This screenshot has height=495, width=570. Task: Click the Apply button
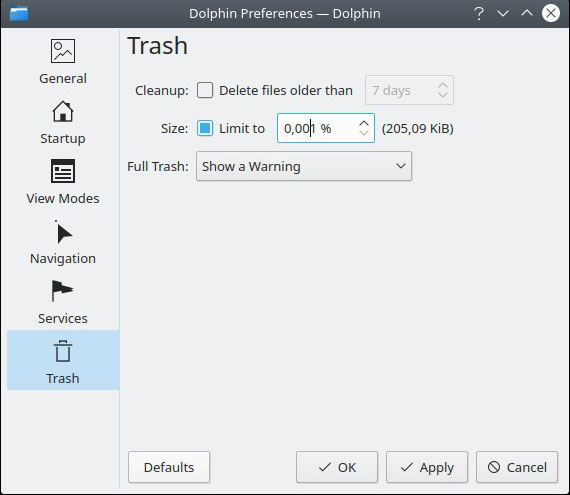click(x=427, y=467)
